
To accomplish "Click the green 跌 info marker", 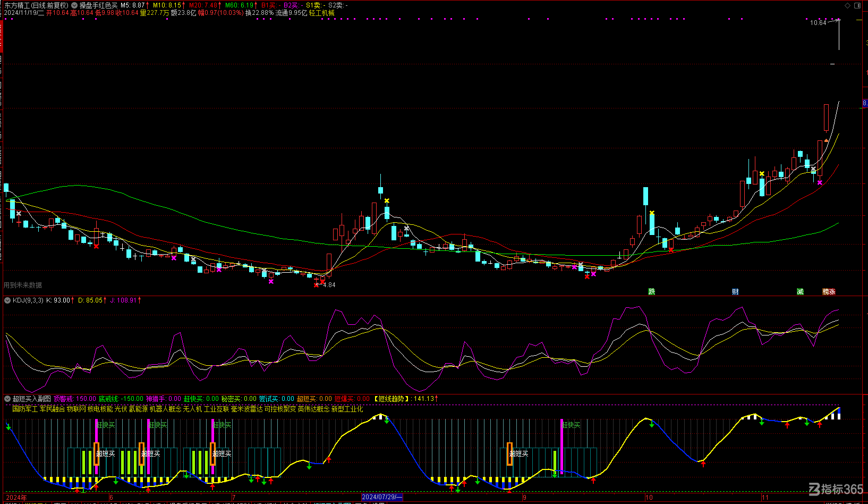I will [652, 291].
